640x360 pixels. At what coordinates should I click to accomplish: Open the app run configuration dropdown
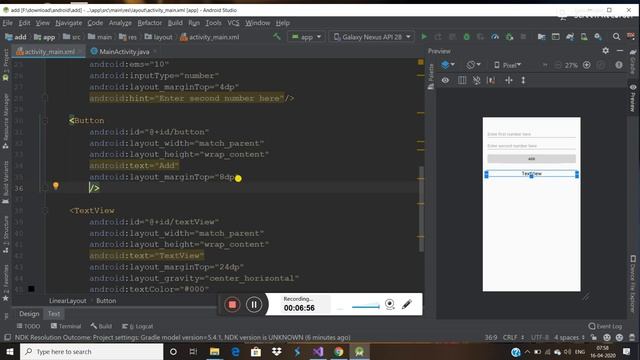pyautogui.click(x=306, y=37)
